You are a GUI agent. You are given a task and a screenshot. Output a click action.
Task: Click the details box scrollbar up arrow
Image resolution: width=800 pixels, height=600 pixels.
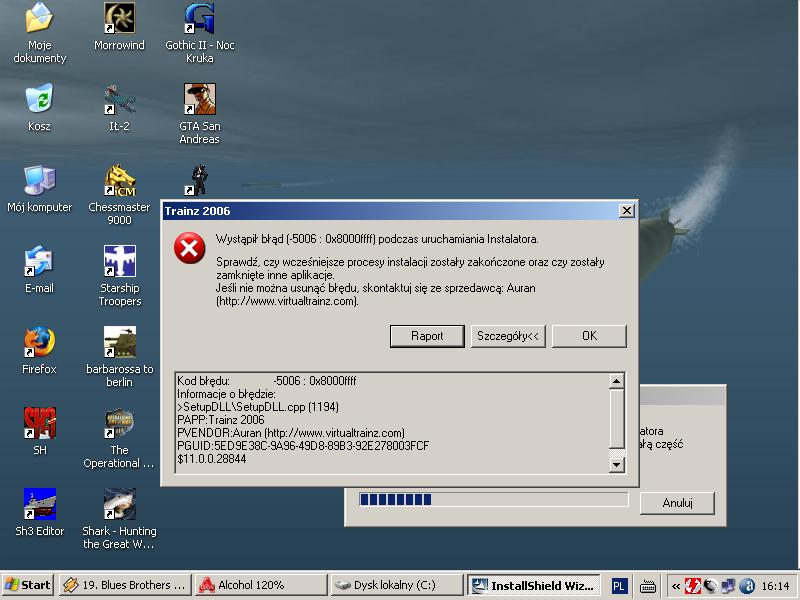pos(616,381)
